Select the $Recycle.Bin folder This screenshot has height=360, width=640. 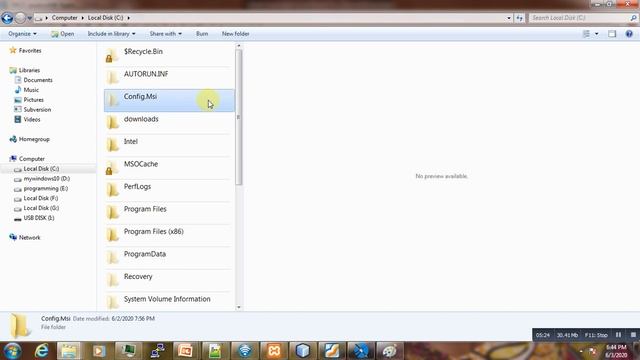pos(169,56)
